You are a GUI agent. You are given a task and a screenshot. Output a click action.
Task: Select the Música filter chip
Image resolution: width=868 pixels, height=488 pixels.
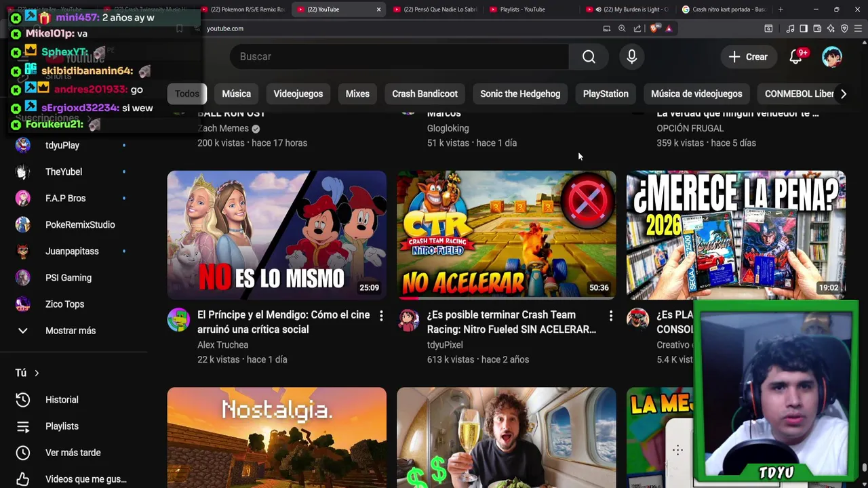tap(237, 94)
